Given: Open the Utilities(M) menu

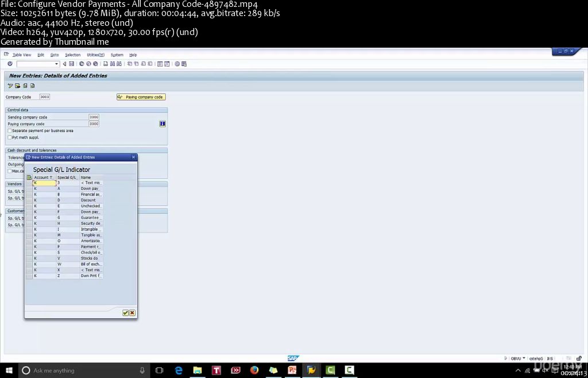Looking at the screenshot, I should [x=96, y=54].
